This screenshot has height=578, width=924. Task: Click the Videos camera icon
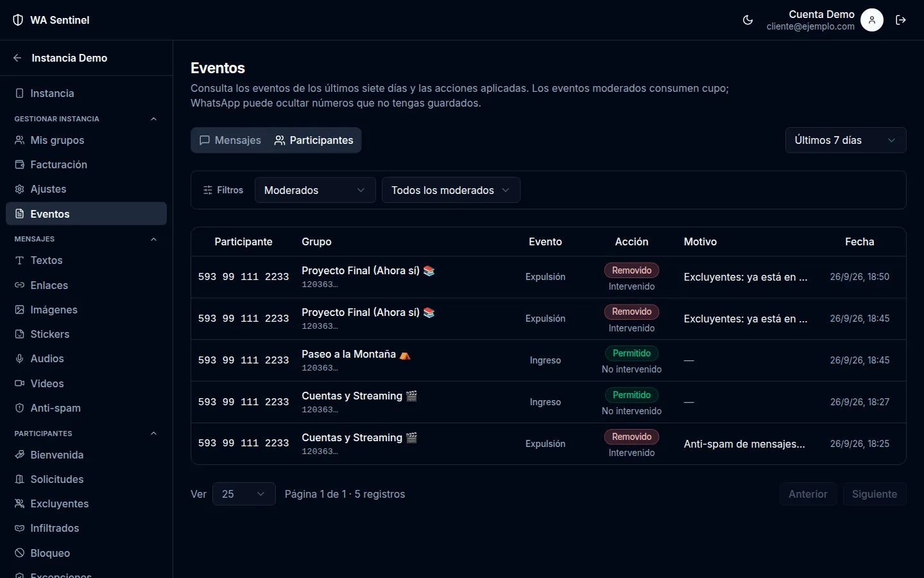click(x=19, y=383)
